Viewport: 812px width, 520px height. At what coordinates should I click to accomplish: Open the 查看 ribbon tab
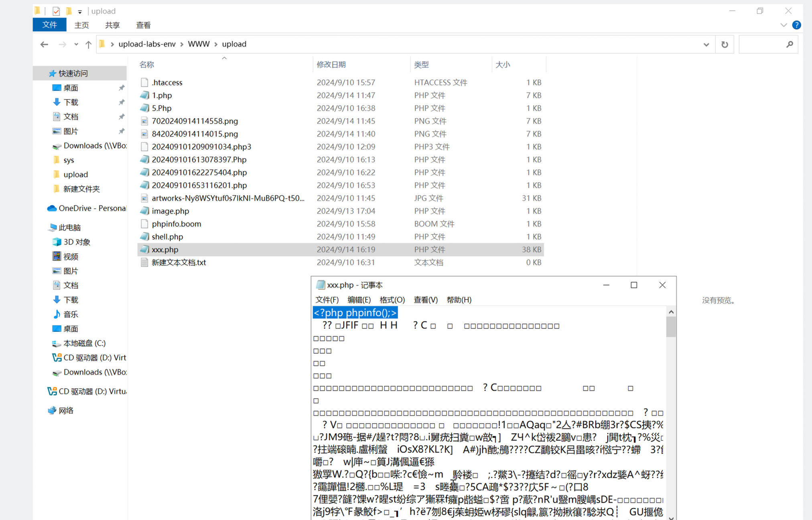(143, 25)
